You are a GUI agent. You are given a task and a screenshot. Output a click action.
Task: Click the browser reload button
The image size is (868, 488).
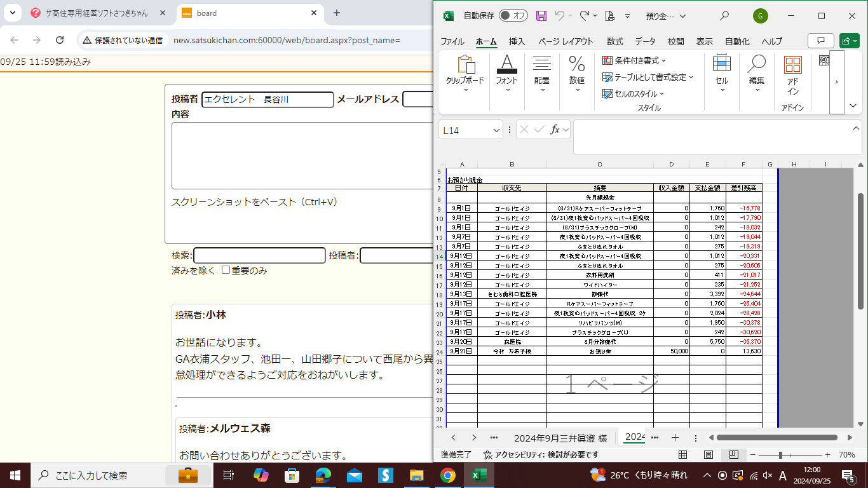point(60,40)
